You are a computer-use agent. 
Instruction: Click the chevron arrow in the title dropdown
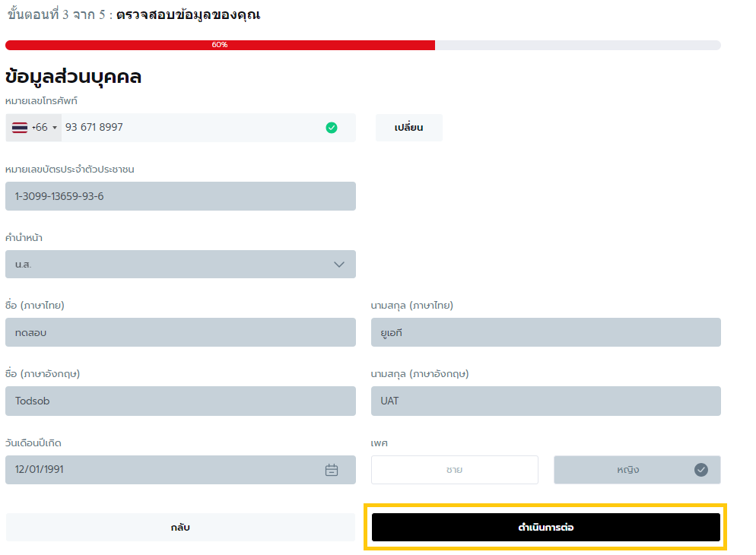339,265
